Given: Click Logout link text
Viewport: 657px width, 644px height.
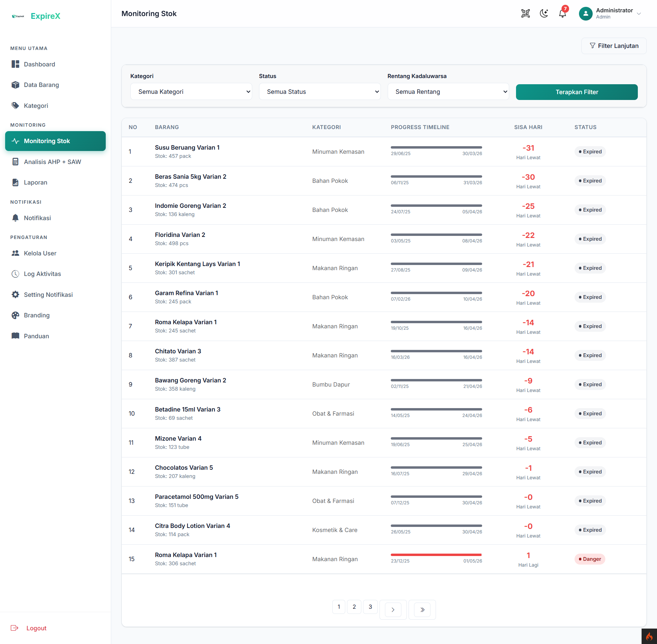Looking at the screenshot, I should pyautogui.click(x=36, y=628).
